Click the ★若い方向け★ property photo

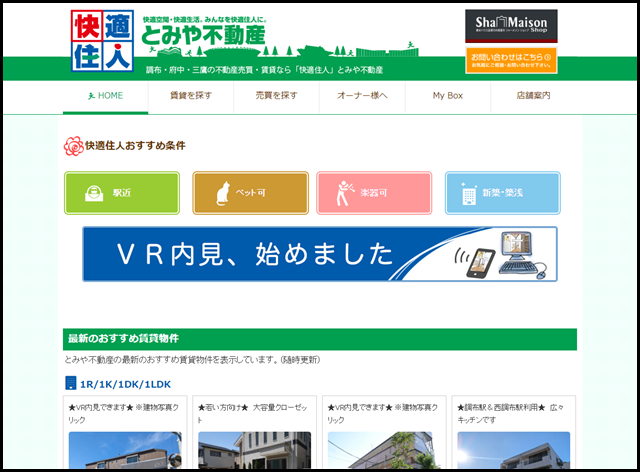click(254, 450)
